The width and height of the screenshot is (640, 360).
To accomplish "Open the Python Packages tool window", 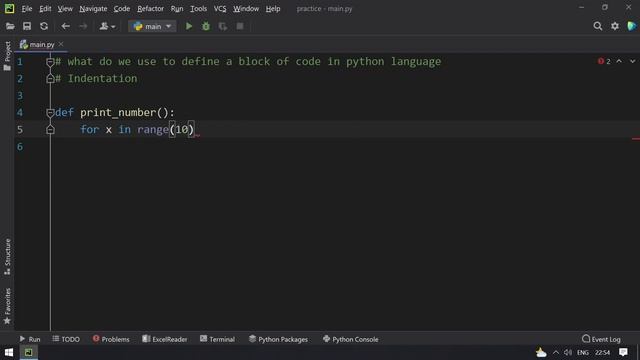I will 278,339.
